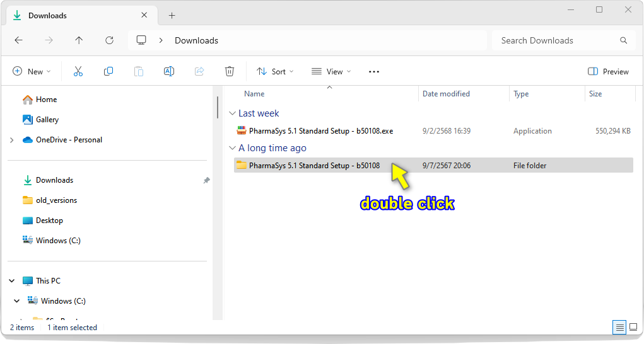Open the Sort dropdown menu
The width and height of the screenshot is (644, 344).
tap(275, 71)
